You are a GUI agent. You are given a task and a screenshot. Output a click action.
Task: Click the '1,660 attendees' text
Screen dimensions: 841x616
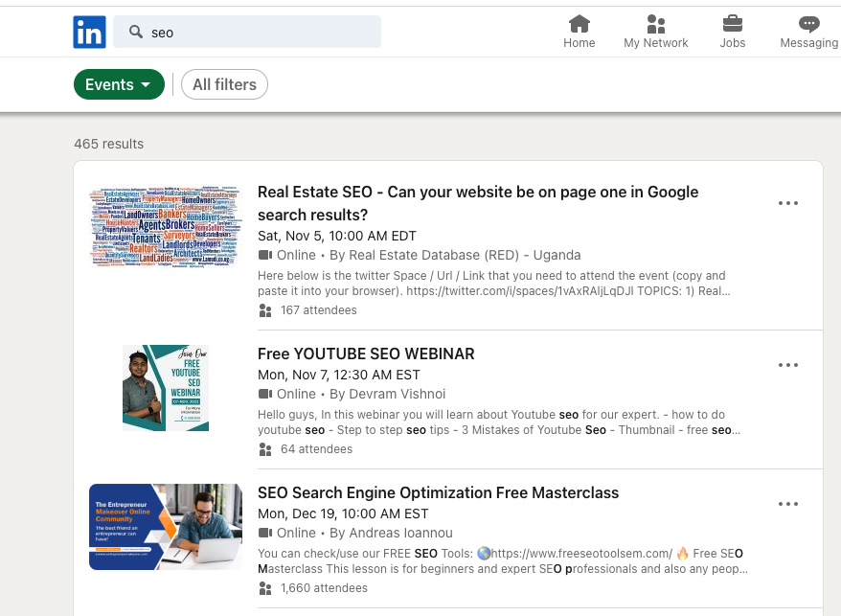pyautogui.click(x=324, y=588)
